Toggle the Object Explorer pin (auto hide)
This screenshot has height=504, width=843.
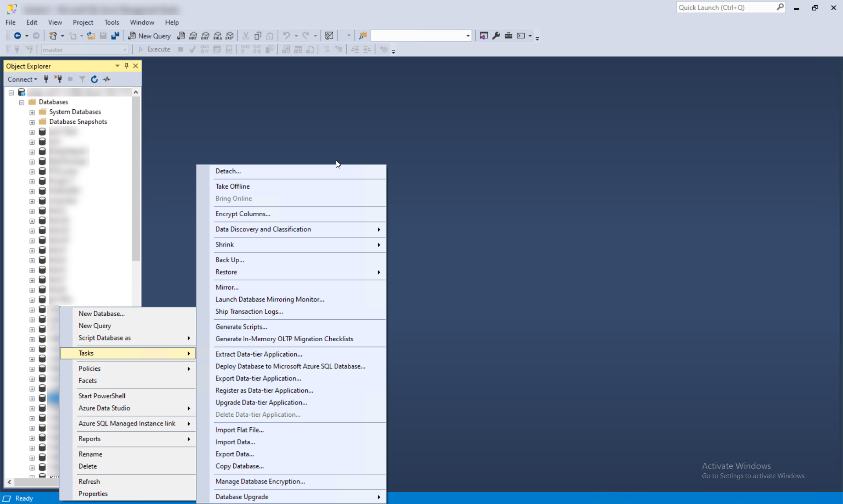coord(126,66)
